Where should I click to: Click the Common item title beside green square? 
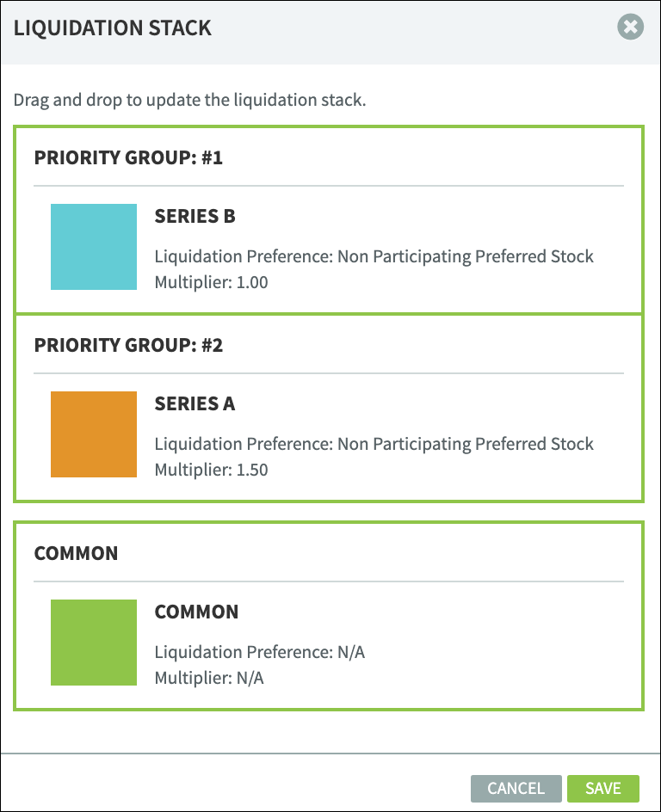tap(196, 612)
